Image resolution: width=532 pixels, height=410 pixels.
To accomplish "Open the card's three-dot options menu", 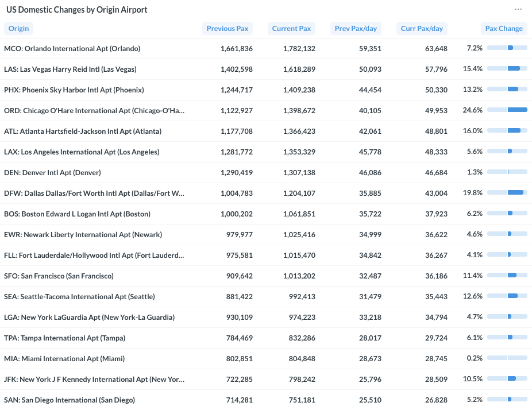I will click(518, 9).
